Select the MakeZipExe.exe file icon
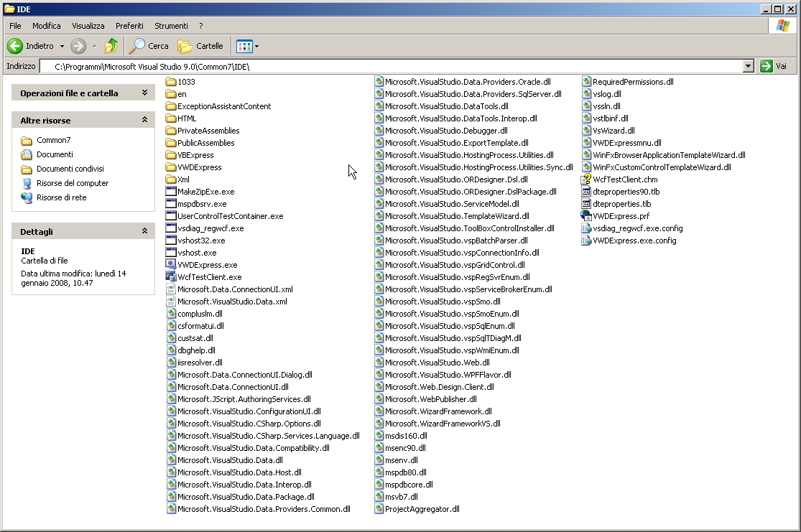The width and height of the screenshot is (801, 532). coord(171,192)
